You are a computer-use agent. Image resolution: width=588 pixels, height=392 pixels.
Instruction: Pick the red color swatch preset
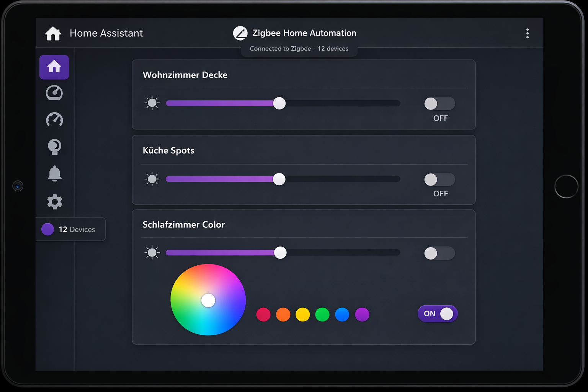click(x=263, y=314)
